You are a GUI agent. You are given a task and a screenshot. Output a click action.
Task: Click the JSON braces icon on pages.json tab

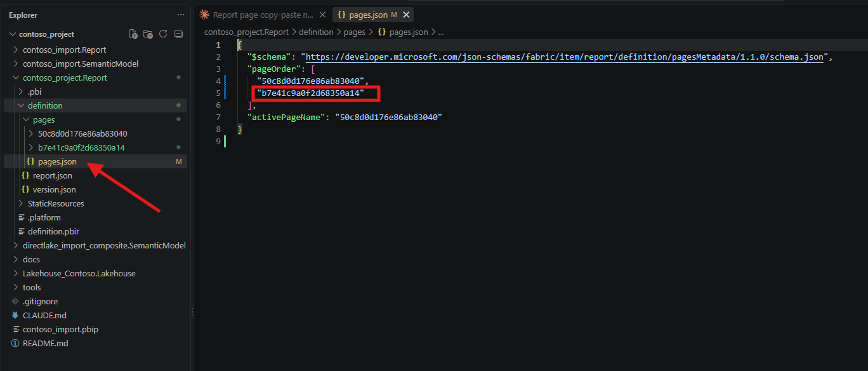pyautogui.click(x=341, y=15)
